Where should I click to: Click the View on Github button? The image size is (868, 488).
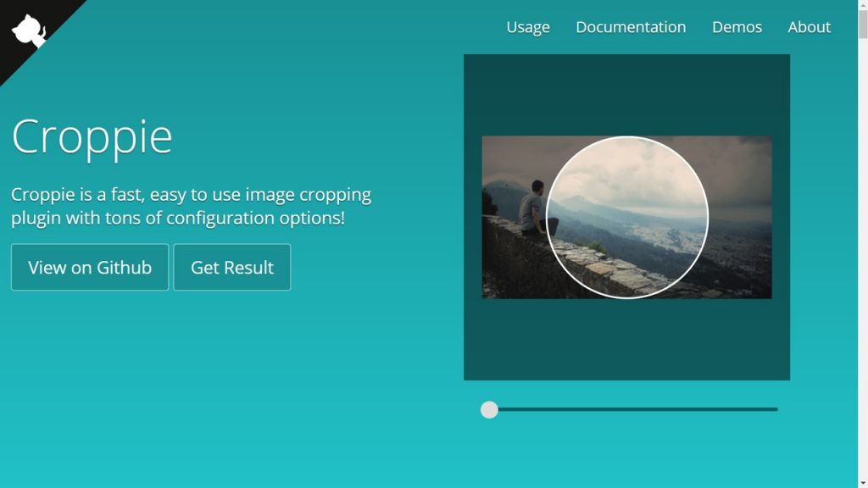(x=89, y=267)
